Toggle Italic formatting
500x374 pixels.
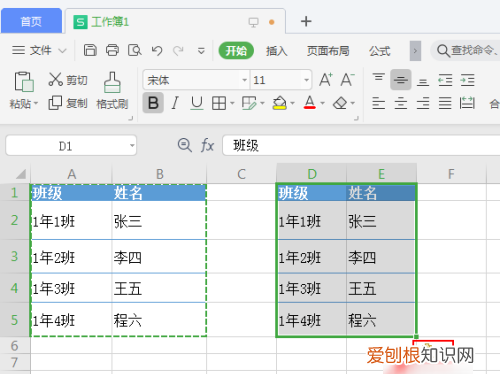(x=175, y=103)
